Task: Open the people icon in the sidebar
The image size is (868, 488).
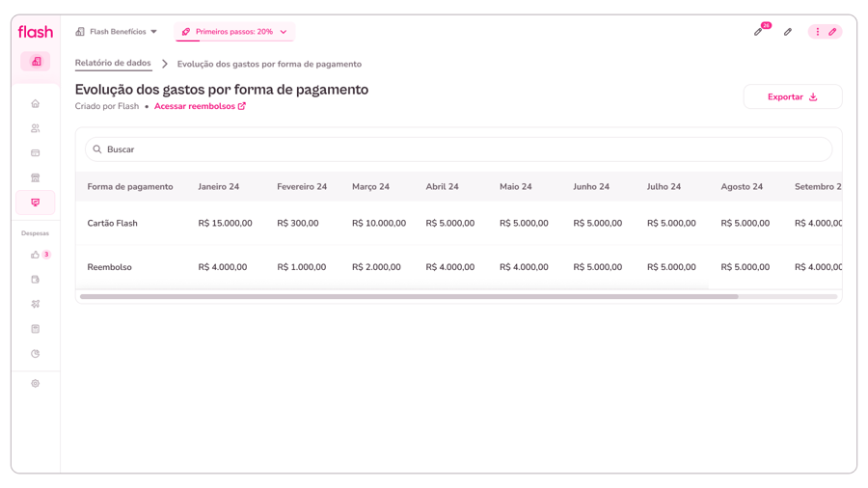Action: (36, 128)
